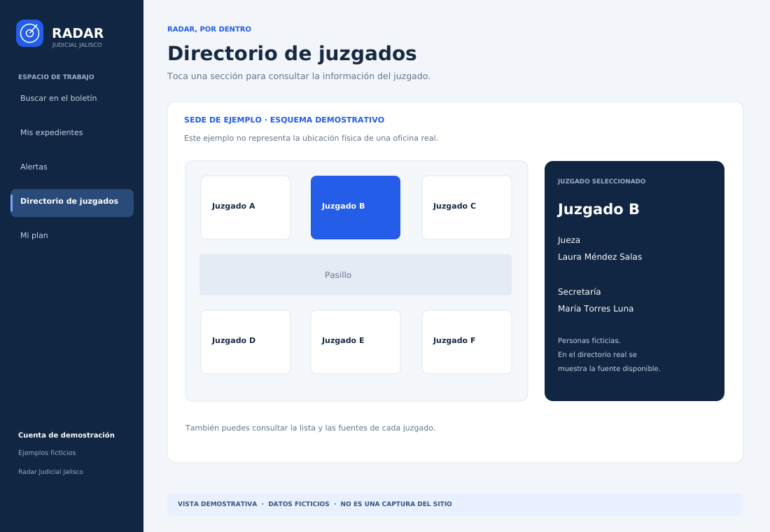
Task: Click the Pasillo area
Action: [356, 274]
